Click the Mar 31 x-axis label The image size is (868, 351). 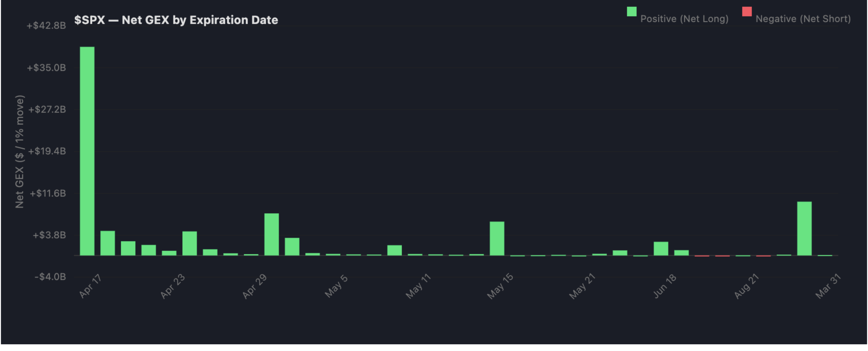click(x=828, y=286)
